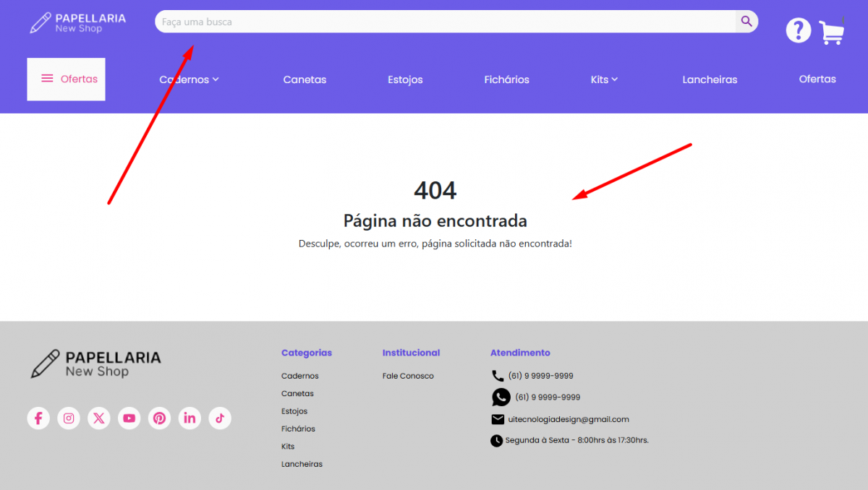
Task: Open the LinkedIn social icon
Action: [190, 418]
